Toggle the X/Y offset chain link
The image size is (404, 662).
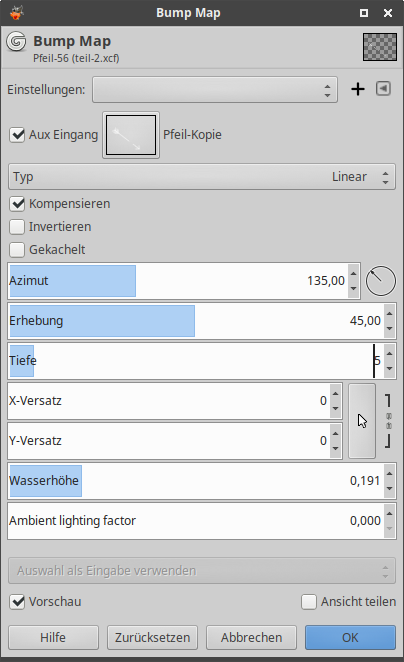[x=388, y=421]
